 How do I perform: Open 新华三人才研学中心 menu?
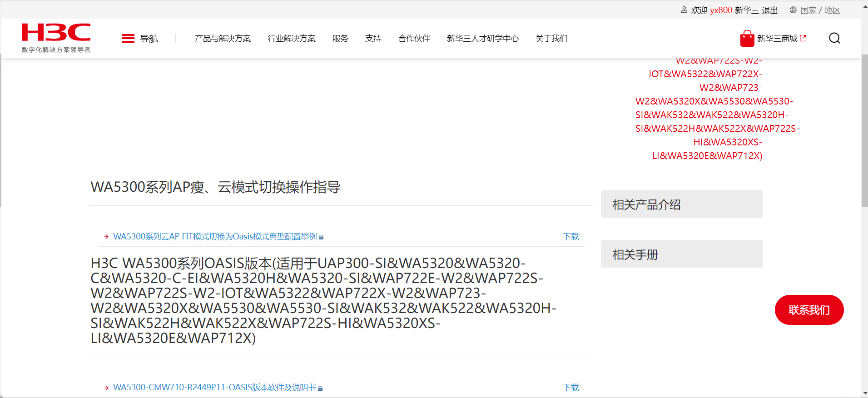click(x=483, y=39)
